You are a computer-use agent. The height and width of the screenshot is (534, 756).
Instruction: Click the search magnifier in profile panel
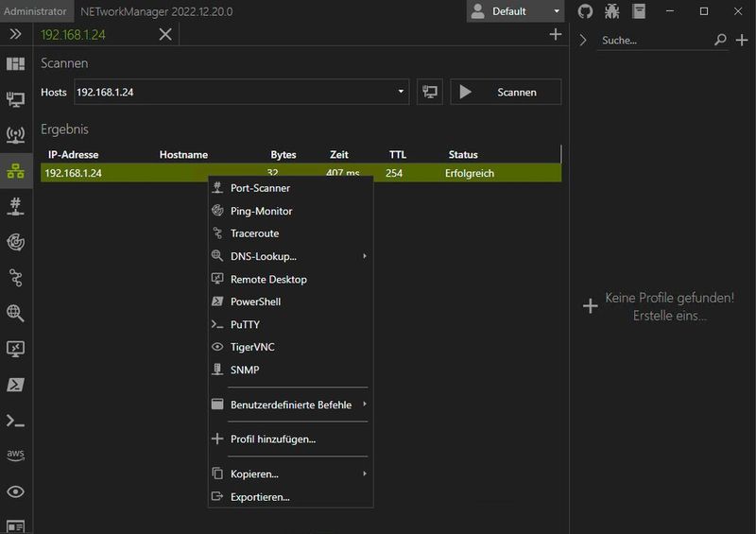tap(720, 41)
